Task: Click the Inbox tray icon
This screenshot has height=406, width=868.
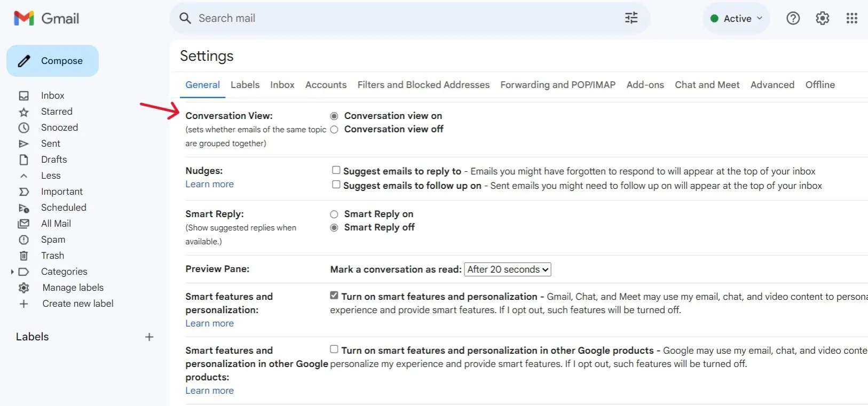Action: pyautogui.click(x=23, y=96)
